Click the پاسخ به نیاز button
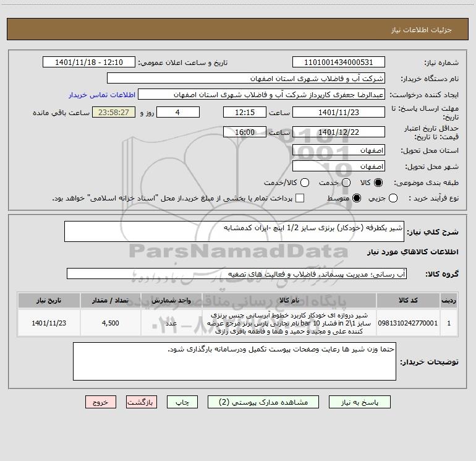The height and width of the screenshot is (461, 476). point(359,402)
